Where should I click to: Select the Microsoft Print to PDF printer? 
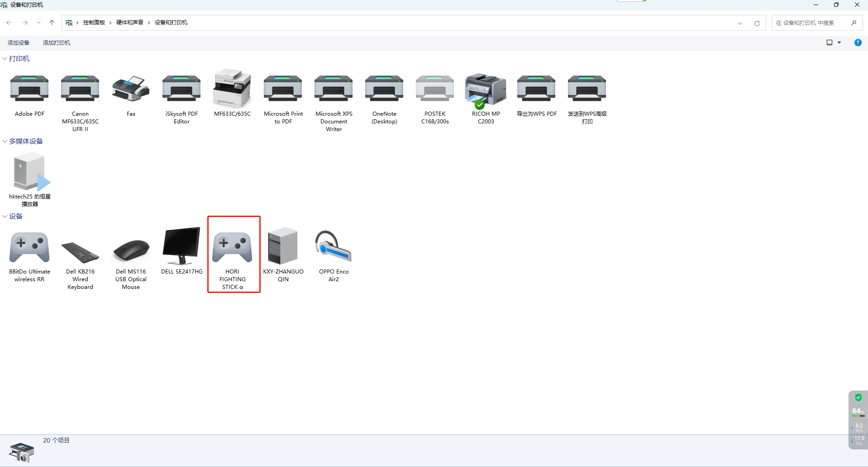click(283, 89)
